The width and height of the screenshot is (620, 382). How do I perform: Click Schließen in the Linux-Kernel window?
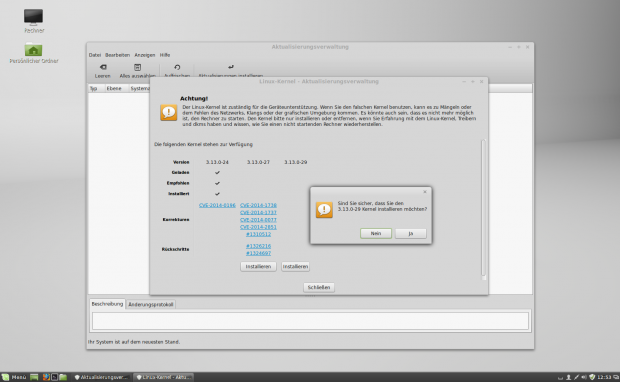tap(319, 287)
